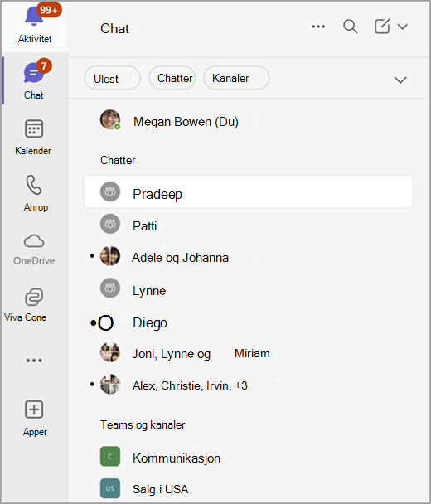Open the Anrop phone icon

pyautogui.click(x=34, y=185)
